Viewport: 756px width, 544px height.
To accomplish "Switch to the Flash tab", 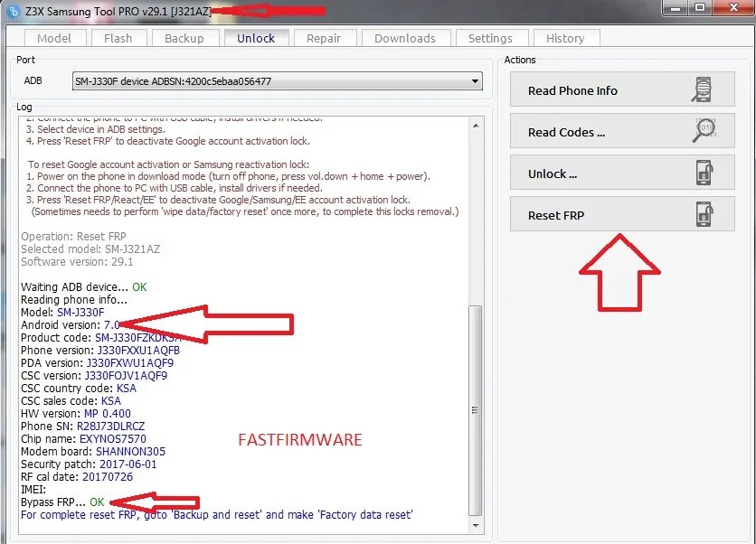I will tap(118, 38).
